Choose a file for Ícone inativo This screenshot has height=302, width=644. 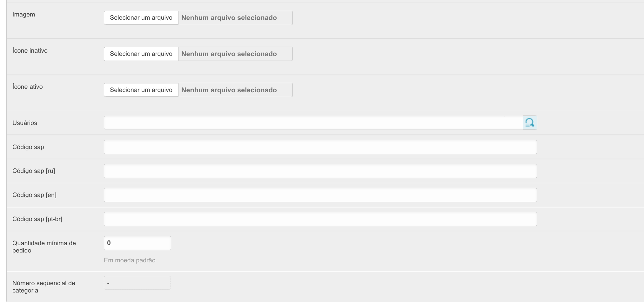141,54
